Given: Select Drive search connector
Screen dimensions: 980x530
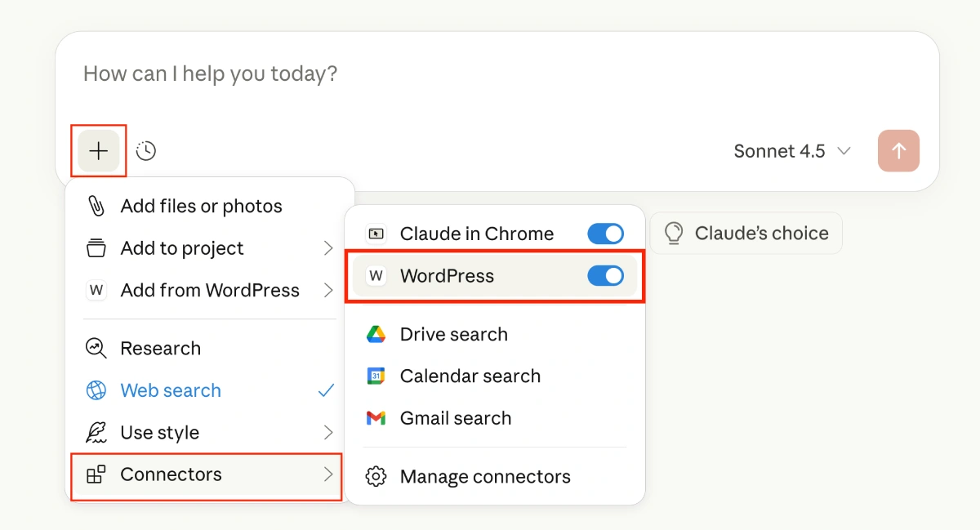Looking at the screenshot, I should [x=495, y=334].
